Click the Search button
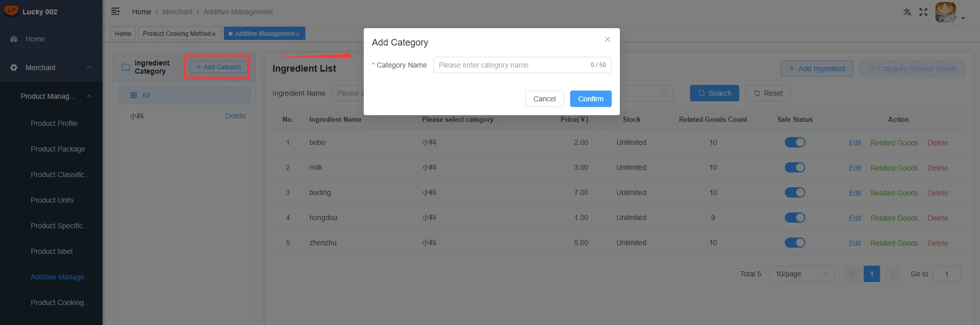Screen dimensions: 980x325 (x=714, y=93)
